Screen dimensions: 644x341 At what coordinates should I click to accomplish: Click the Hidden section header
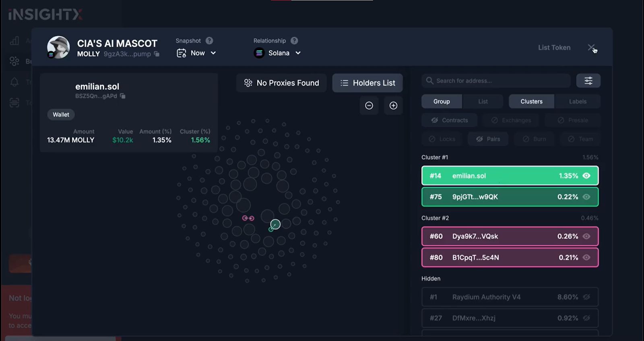tap(431, 279)
